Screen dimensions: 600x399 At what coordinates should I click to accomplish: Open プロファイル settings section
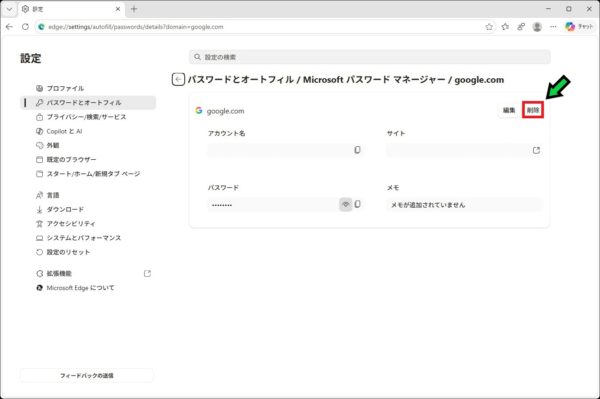(88, 88)
